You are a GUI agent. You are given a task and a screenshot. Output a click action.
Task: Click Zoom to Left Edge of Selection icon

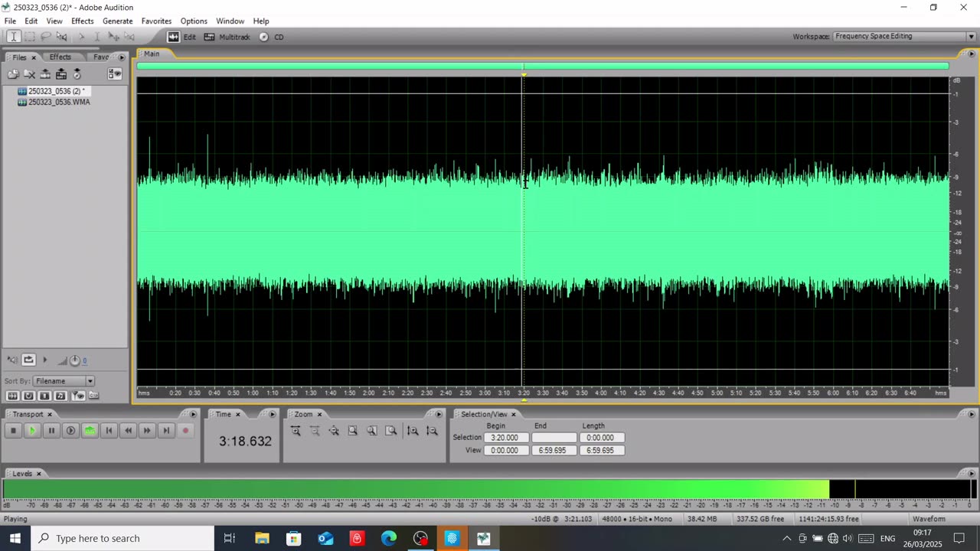point(372,431)
